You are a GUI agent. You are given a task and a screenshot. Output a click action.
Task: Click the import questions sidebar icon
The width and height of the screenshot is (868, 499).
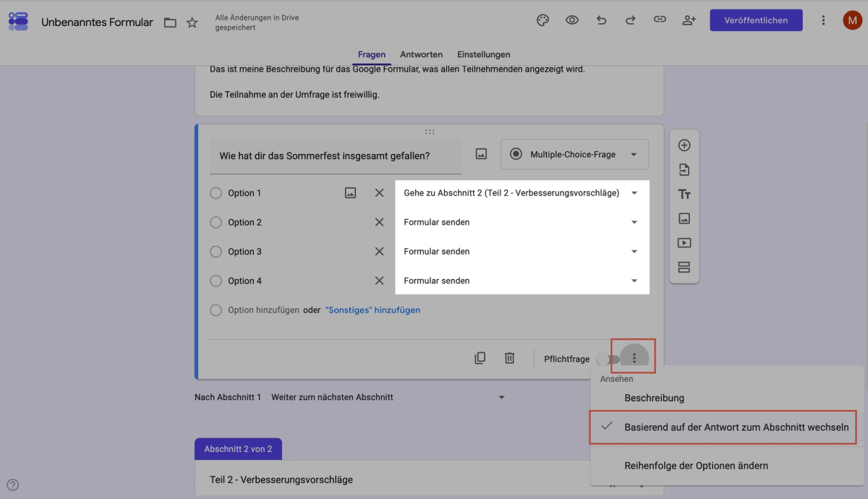[684, 170]
